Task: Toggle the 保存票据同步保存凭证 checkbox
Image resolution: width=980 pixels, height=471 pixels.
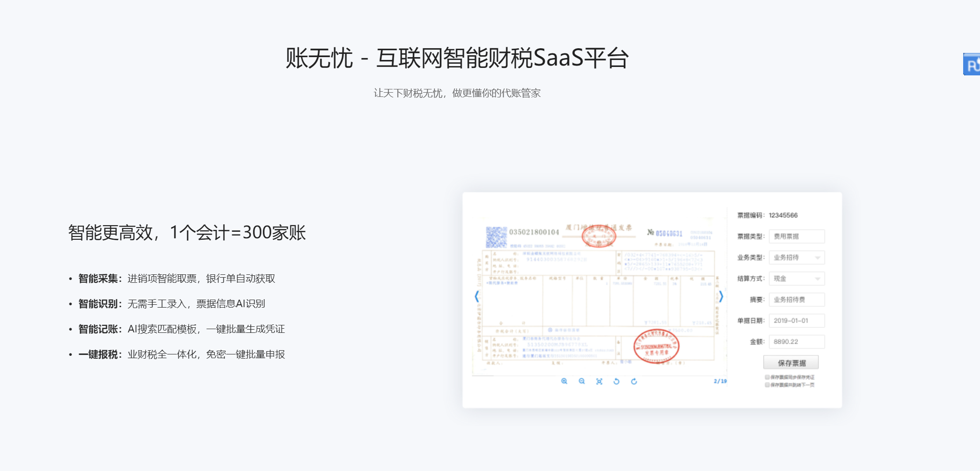Action: click(767, 377)
